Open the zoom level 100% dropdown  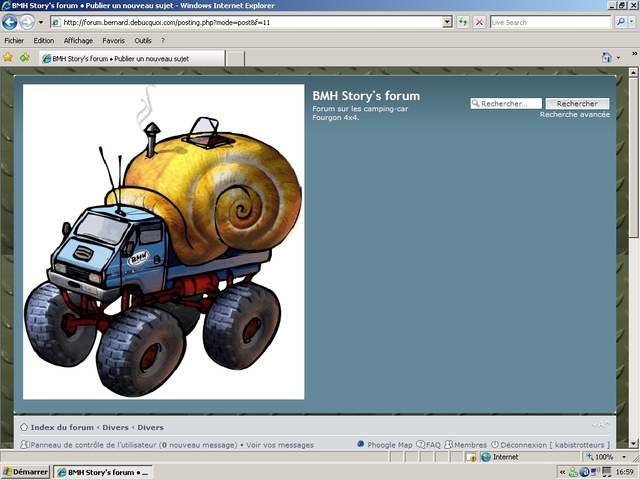(622, 457)
